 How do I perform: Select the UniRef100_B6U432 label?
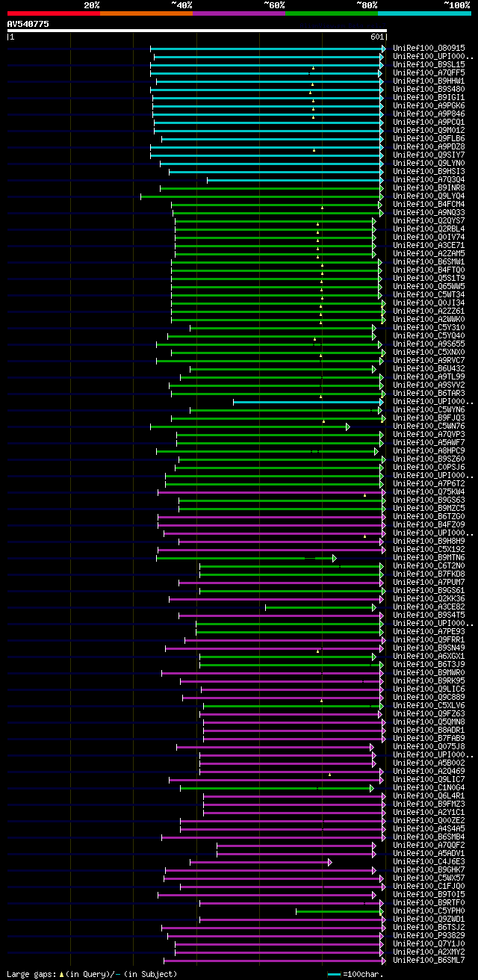(429, 368)
